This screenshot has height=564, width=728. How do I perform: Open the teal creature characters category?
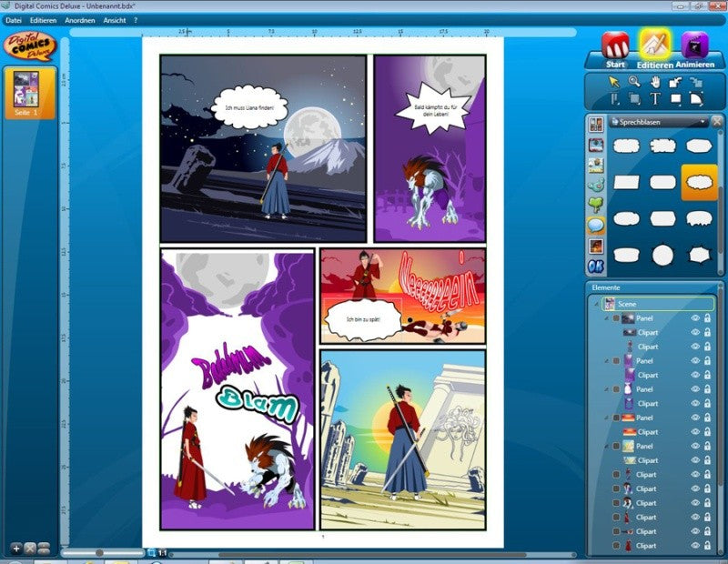[596, 185]
